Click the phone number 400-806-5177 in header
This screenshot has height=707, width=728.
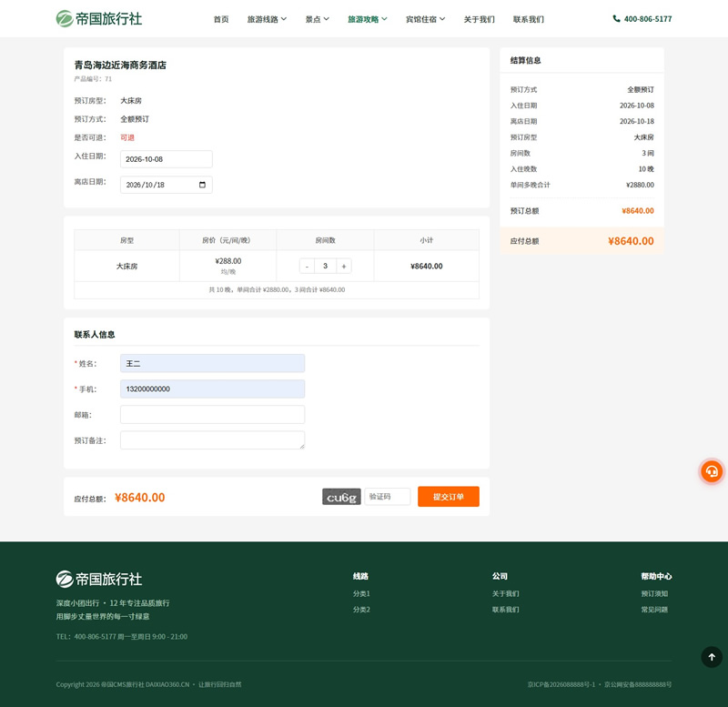(x=648, y=19)
